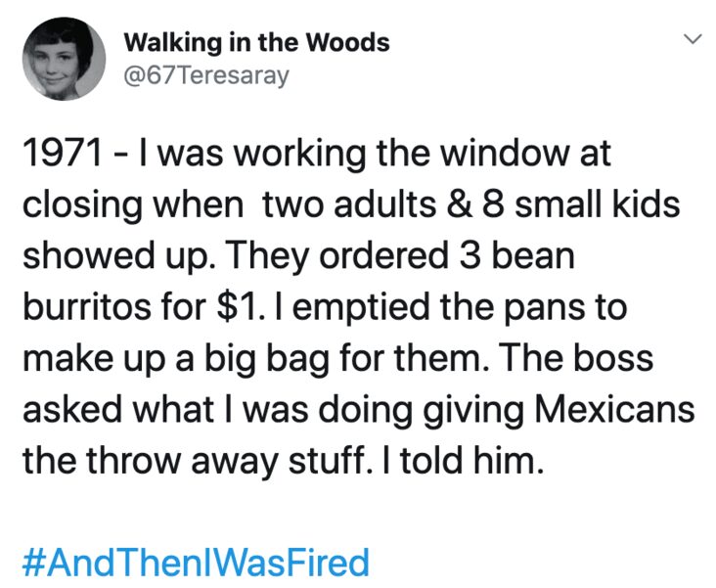Click the word 'giving' in the tweet
The image size is (716, 588).
pyautogui.click(x=473, y=411)
